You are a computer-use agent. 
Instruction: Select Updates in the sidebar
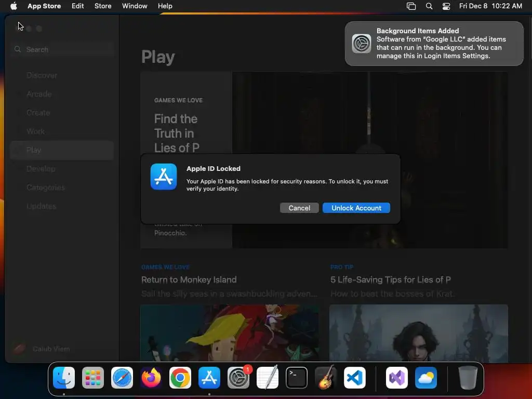coord(62,206)
